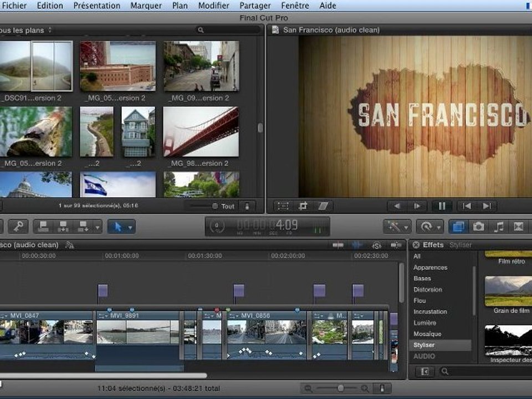Open the Fenêtre menu
532x399 pixels.
pos(295,6)
